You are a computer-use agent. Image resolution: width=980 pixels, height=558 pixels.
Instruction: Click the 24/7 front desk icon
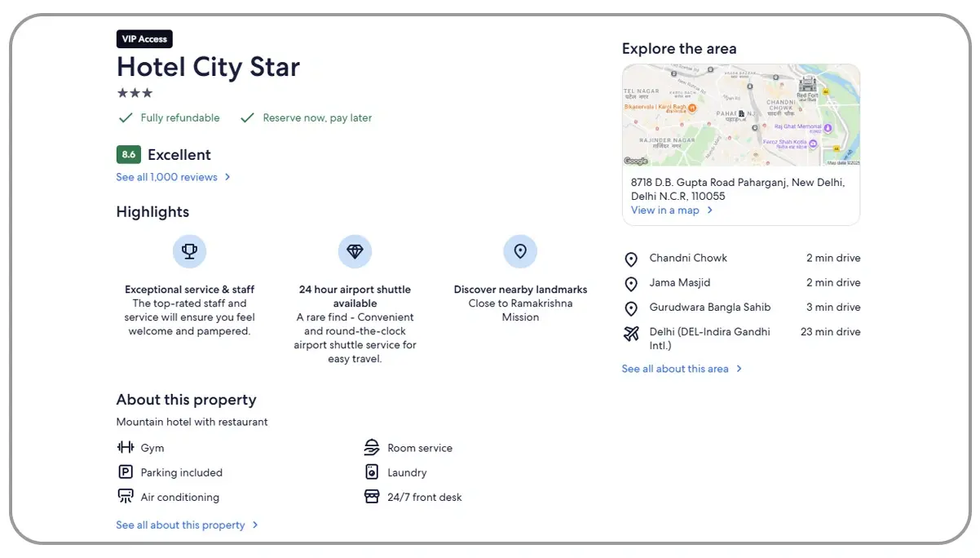click(x=372, y=497)
